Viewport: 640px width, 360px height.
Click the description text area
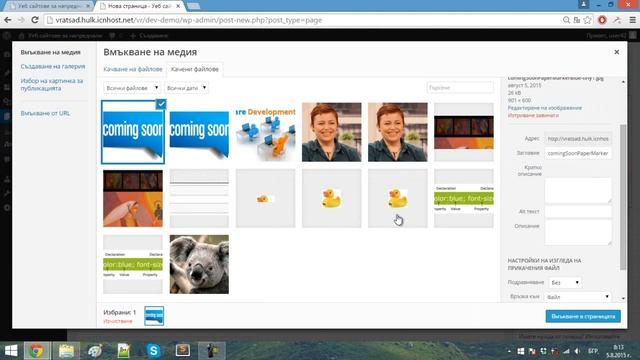[x=578, y=232]
